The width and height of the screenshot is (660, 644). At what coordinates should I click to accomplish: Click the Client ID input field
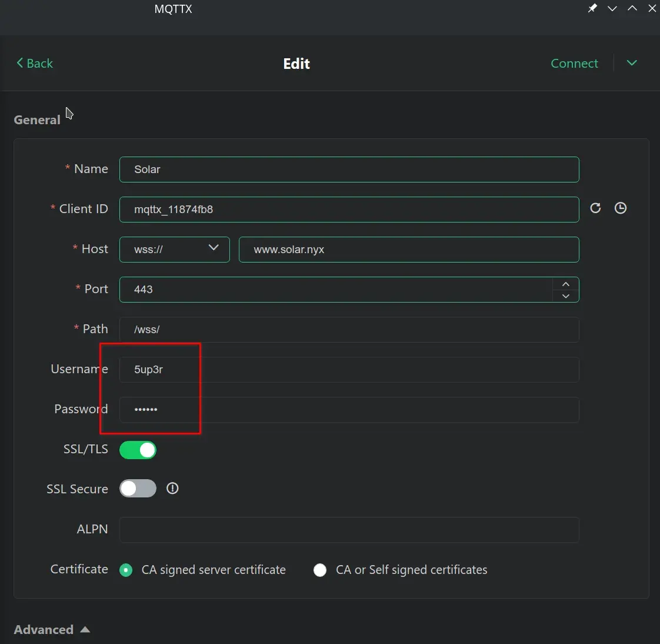click(x=349, y=210)
